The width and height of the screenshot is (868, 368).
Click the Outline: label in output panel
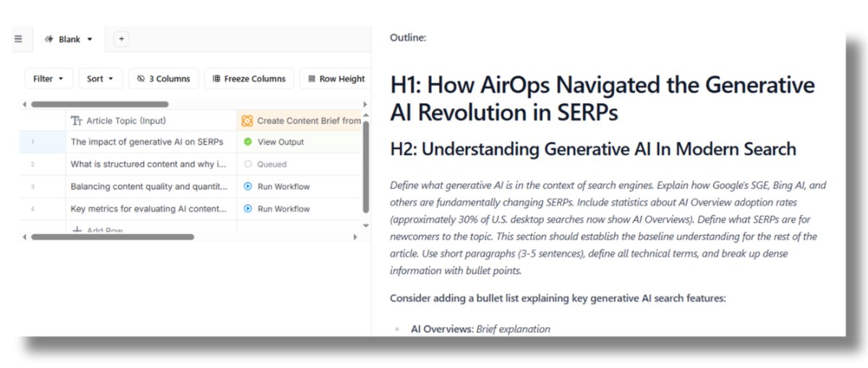point(408,38)
